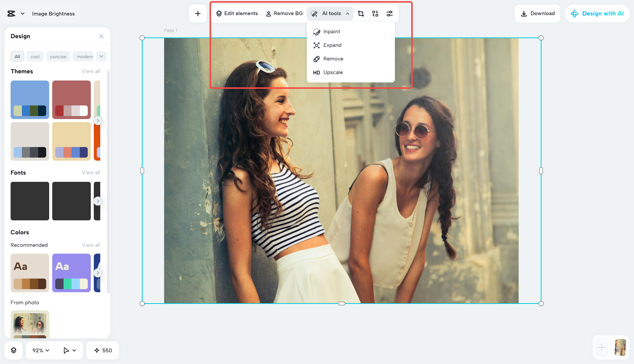634x364 pixels.
Task: Open the adjust sliders icon
Action: click(390, 14)
